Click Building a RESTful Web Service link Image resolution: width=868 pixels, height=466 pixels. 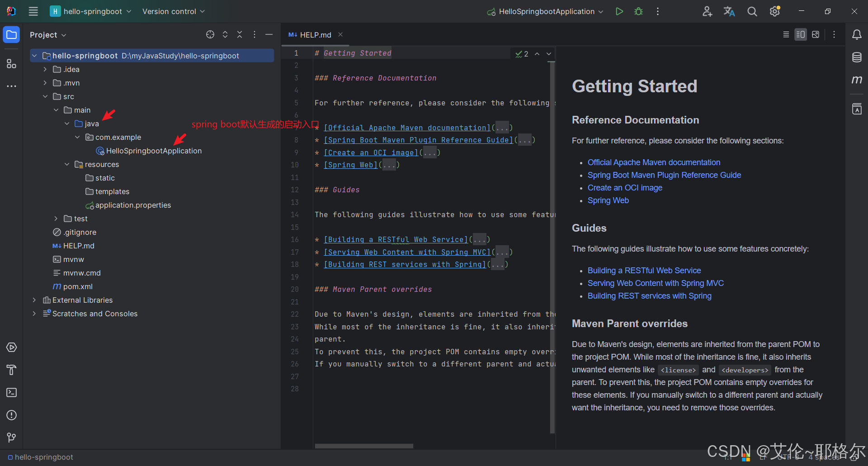tap(644, 271)
